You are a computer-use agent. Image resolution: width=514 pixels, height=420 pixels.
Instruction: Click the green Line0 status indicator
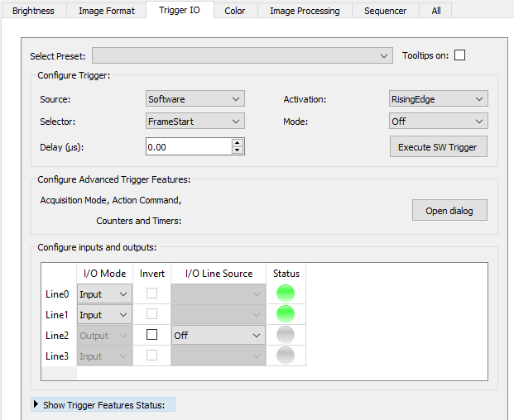(x=286, y=294)
